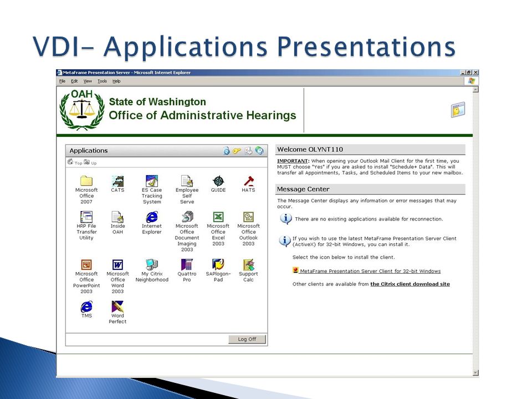This screenshot has width=532, height=399.
Task: Launch the HATS application
Action: click(x=249, y=182)
